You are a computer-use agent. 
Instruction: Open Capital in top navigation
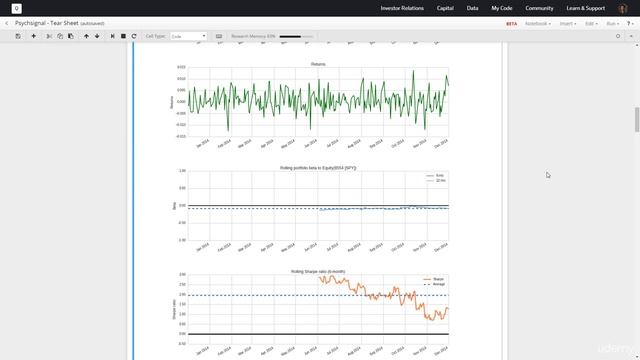445,8
